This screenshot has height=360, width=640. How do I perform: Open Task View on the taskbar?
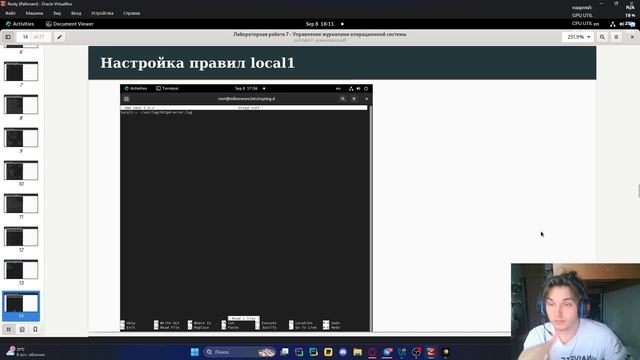click(x=284, y=352)
